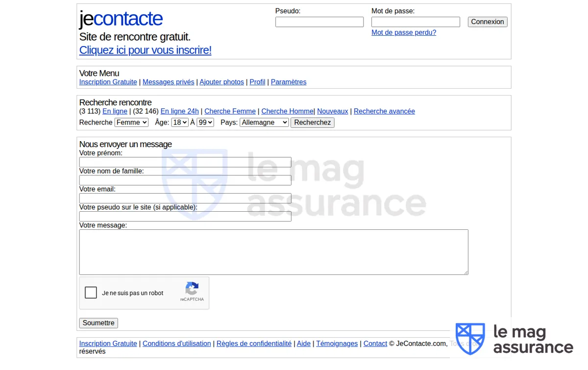Expand the minimum age 18 dropdown
Image resolution: width=588 pixels, height=370 pixels.
pyautogui.click(x=180, y=123)
